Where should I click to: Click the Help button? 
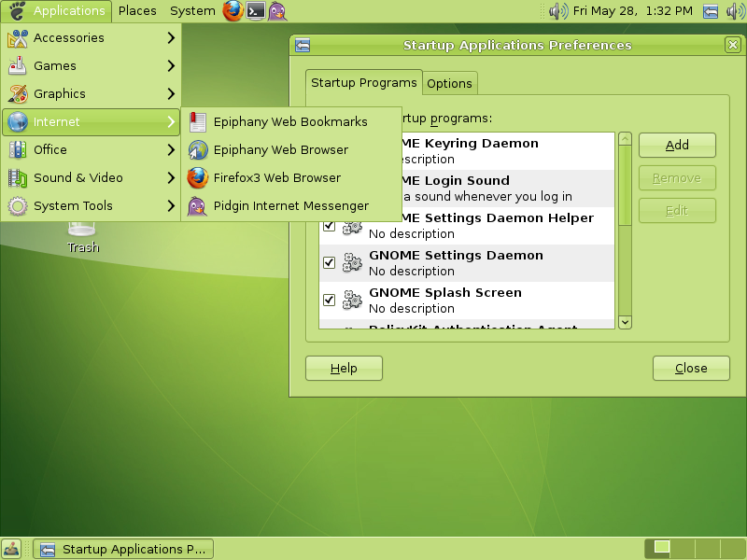[344, 368]
